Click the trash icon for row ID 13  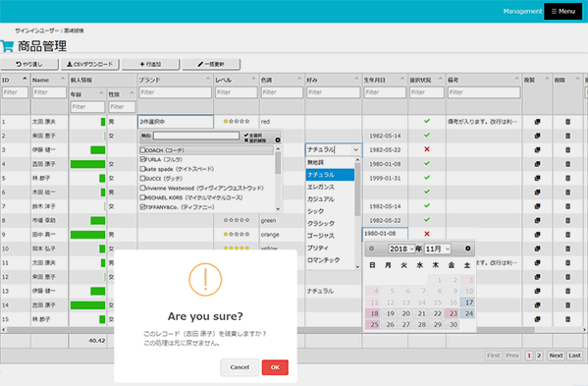coord(567,291)
